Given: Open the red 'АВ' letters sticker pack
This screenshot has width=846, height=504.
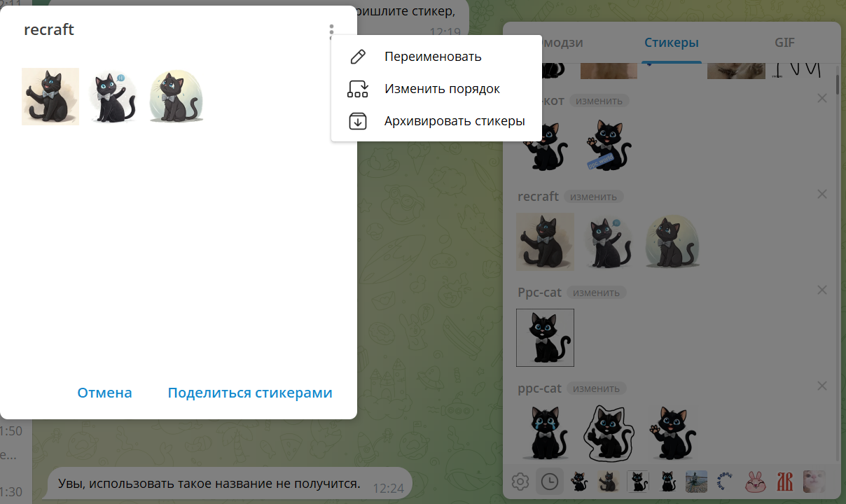Looking at the screenshot, I should (785, 482).
